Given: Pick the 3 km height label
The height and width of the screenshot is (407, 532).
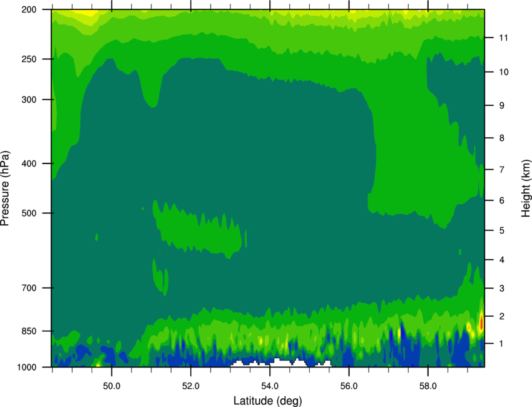Looking at the screenshot, I should pyautogui.click(x=502, y=289).
